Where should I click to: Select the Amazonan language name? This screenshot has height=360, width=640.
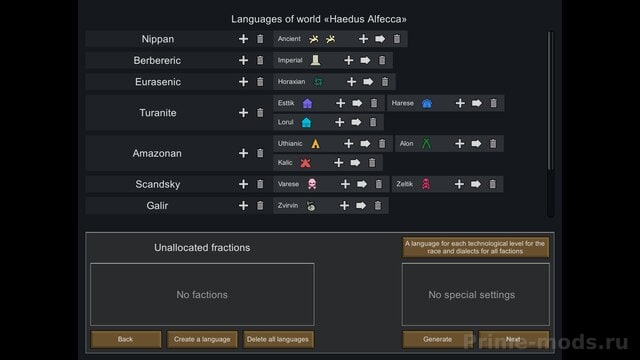pos(157,153)
